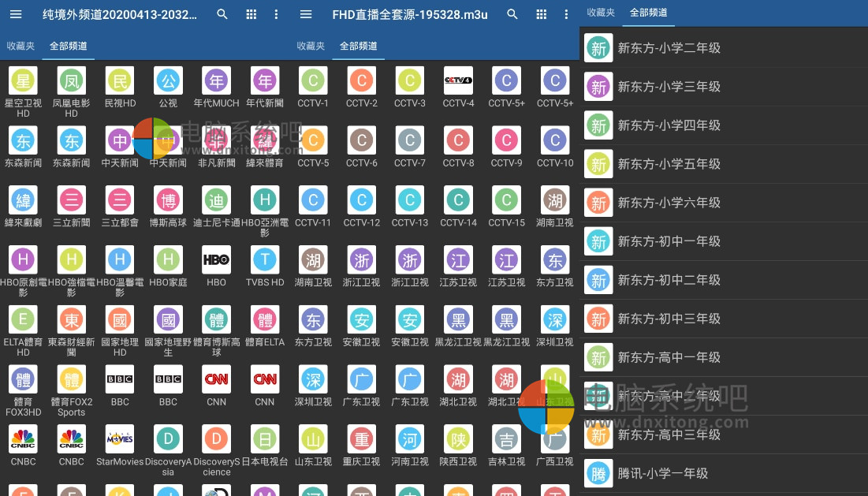Switch to the 收藏夹 tab
Viewport: 868px width, 496px height.
click(20, 47)
